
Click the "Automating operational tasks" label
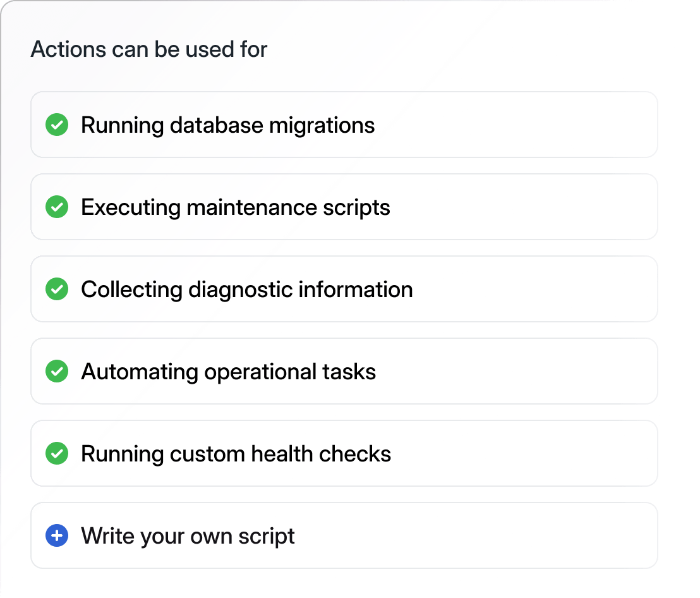tap(228, 372)
